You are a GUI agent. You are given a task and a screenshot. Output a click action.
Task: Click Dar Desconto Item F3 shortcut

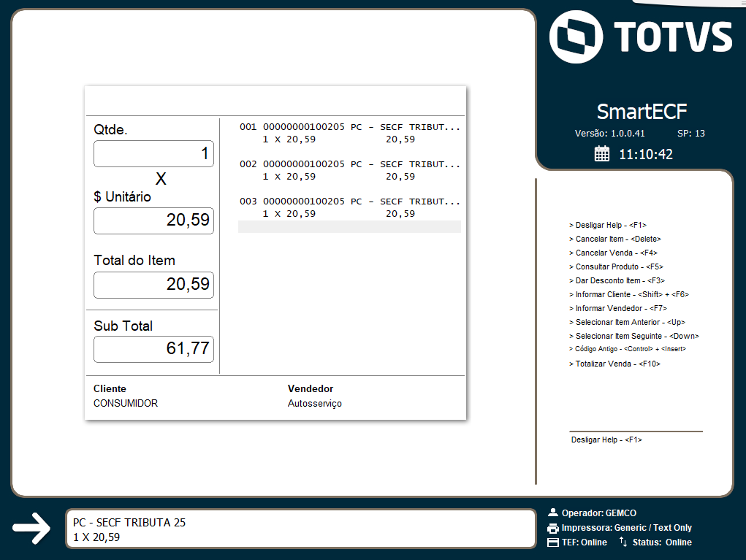coord(617,280)
